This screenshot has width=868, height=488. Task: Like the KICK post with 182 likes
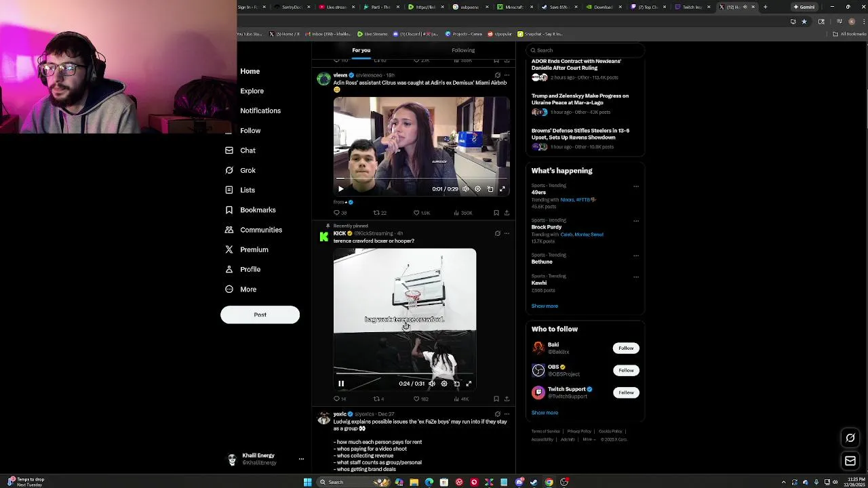(420, 399)
